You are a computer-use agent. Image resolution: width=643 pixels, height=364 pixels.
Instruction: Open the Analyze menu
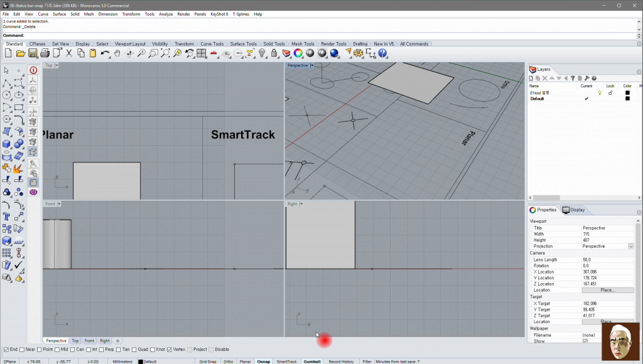coord(166,14)
